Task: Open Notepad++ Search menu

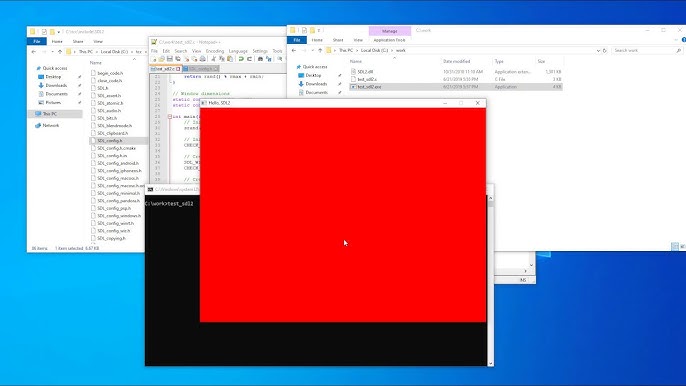Action: click(181, 51)
